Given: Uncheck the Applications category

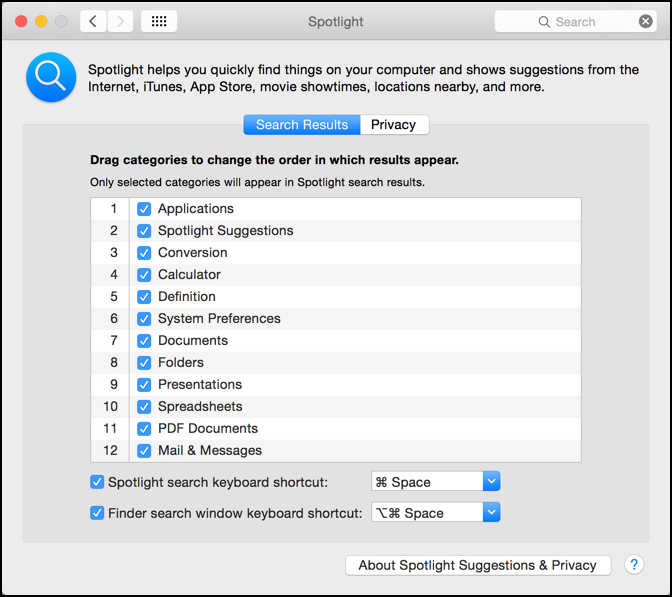Looking at the screenshot, I should pos(144,209).
